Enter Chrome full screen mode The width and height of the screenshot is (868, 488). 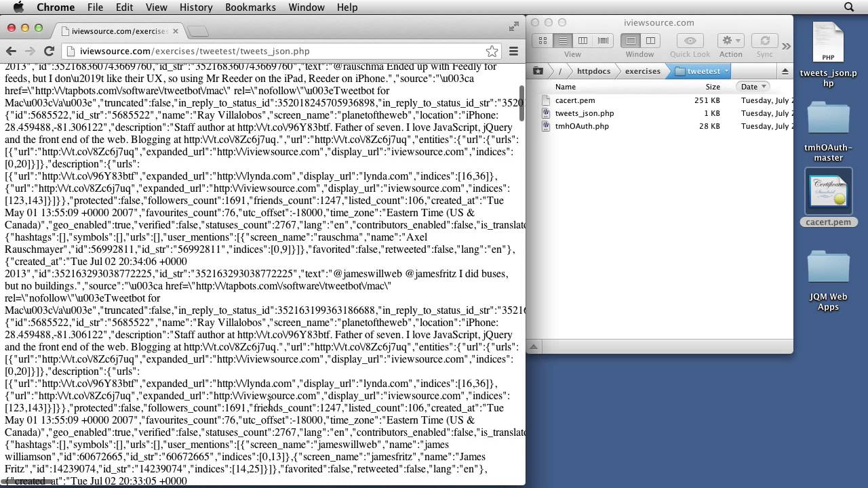pyautogui.click(x=513, y=27)
